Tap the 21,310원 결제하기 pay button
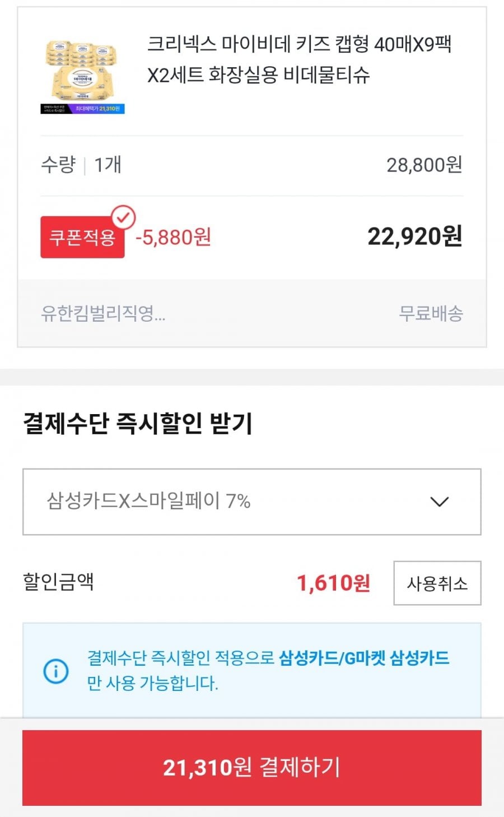 point(252,768)
